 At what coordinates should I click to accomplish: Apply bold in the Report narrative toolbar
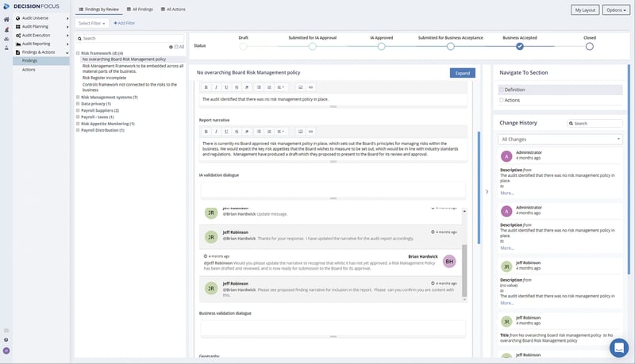[x=206, y=132]
